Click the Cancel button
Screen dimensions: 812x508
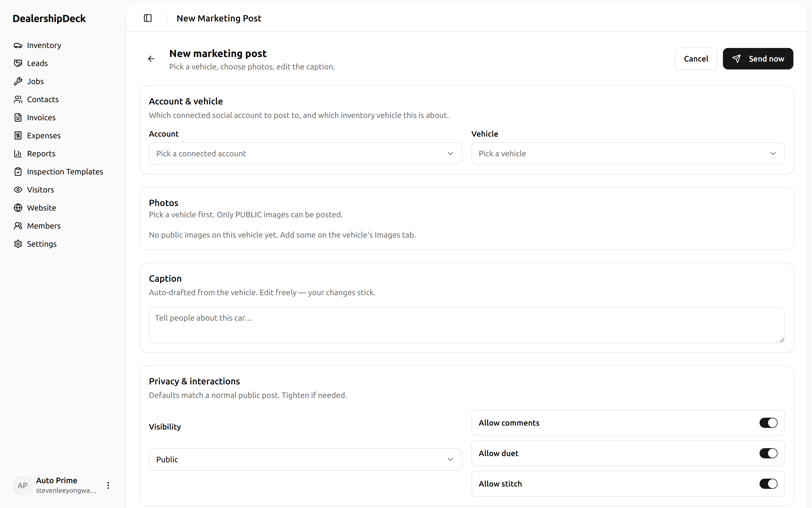click(x=696, y=59)
